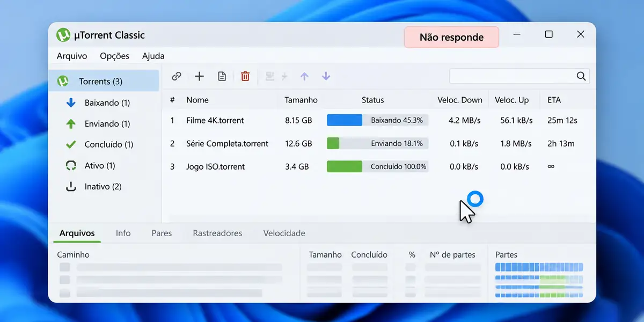The width and height of the screenshot is (644, 322).
Task: Sort by the Nome column header
Action: [x=197, y=100]
